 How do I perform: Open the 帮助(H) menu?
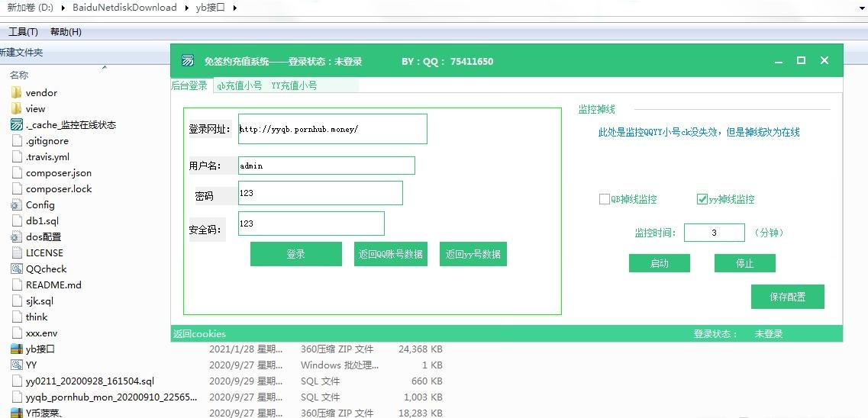(66, 32)
